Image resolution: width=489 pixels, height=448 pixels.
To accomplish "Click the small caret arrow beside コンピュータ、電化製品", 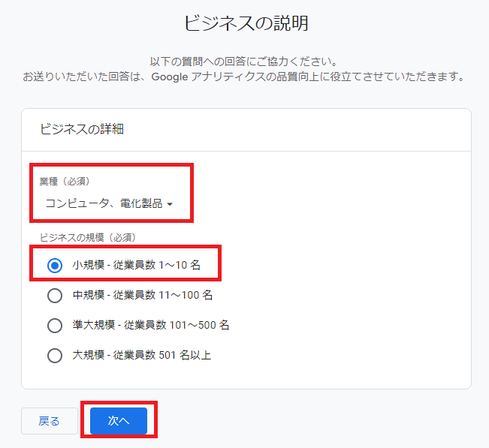I will click(x=171, y=204).
